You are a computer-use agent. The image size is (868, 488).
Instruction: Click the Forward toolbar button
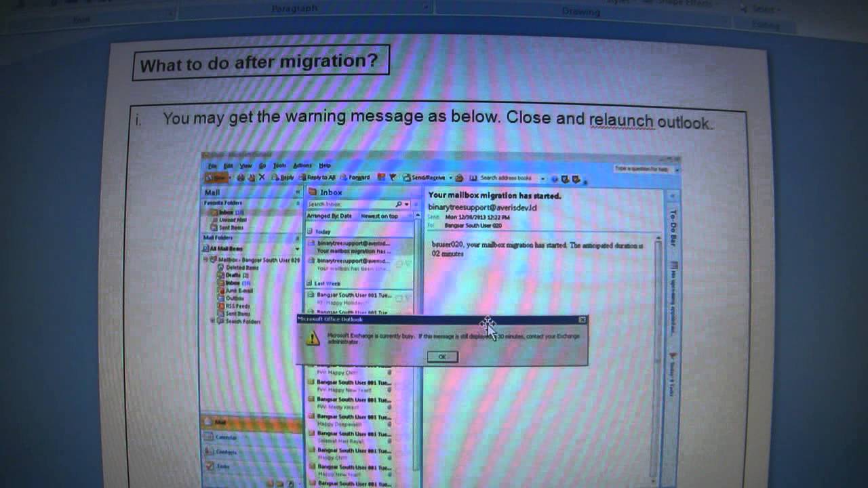tap(355, 178)
